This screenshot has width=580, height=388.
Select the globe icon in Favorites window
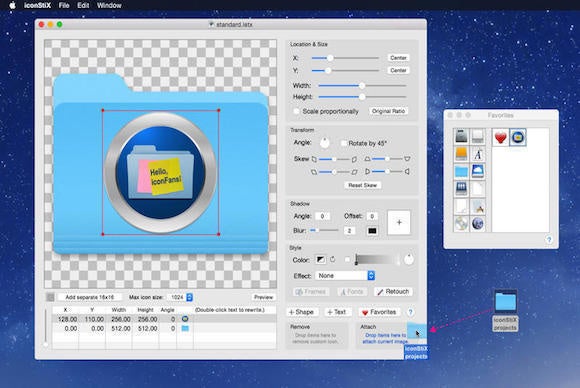tap(478, 224)
